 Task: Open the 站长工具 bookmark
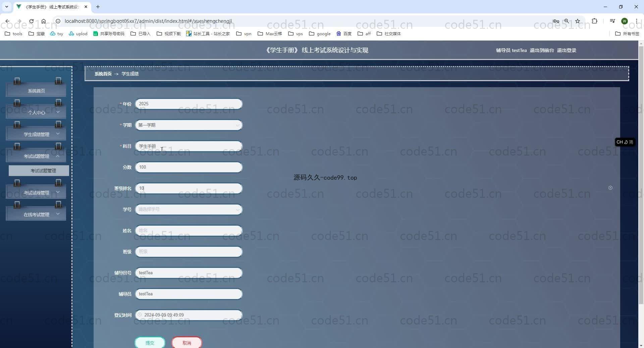click(x=208, y=34)
